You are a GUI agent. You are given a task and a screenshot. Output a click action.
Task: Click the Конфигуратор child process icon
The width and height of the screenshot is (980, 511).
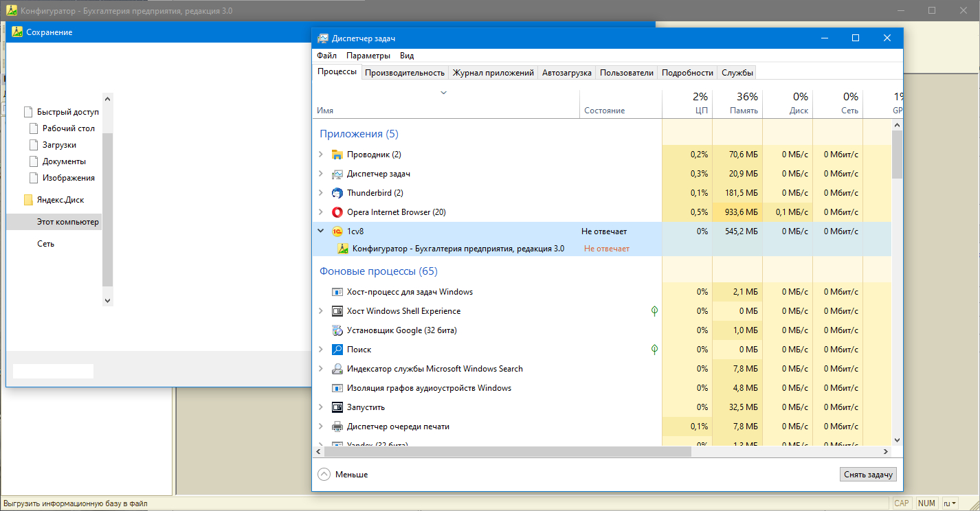pos(344,249)
